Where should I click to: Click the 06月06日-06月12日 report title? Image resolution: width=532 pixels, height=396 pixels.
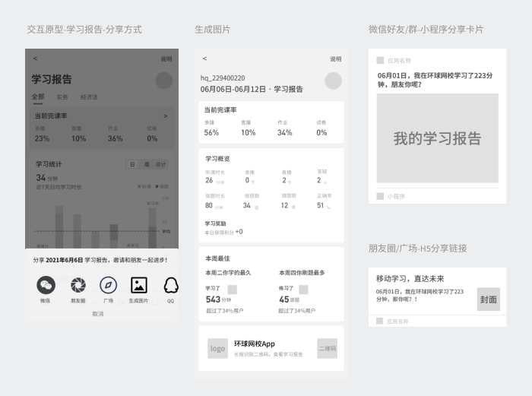[x=252, y=89]
